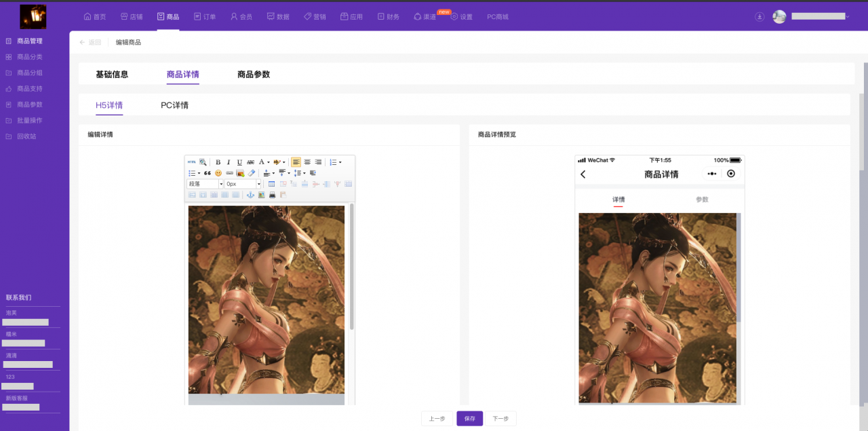Viewport: 868px width, 431px height.
Task: Click the download icon in the top bar
Action: (759, 16)
